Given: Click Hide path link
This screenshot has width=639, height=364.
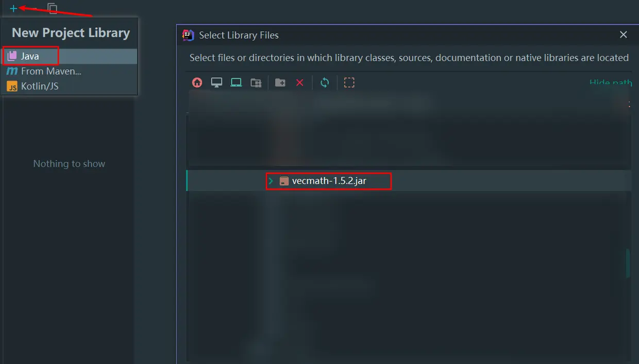Looking at the screenshot, I should (x=611, y=82).
